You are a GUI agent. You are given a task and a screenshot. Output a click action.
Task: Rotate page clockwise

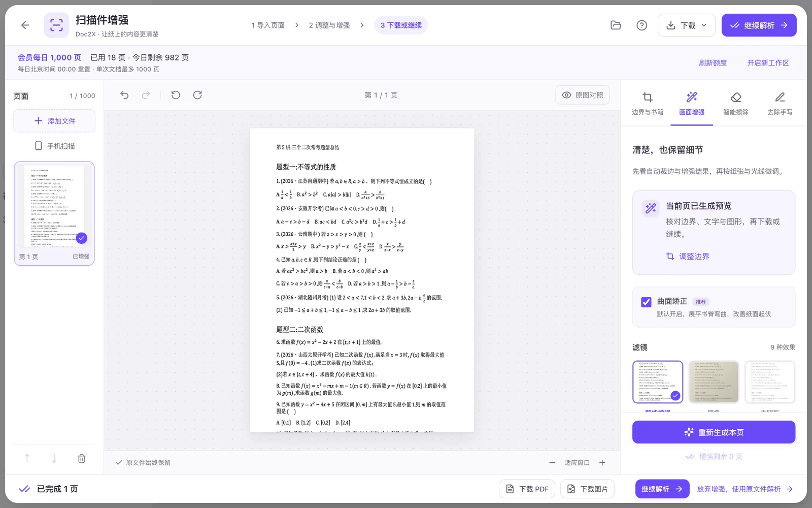tap(197, 95)
